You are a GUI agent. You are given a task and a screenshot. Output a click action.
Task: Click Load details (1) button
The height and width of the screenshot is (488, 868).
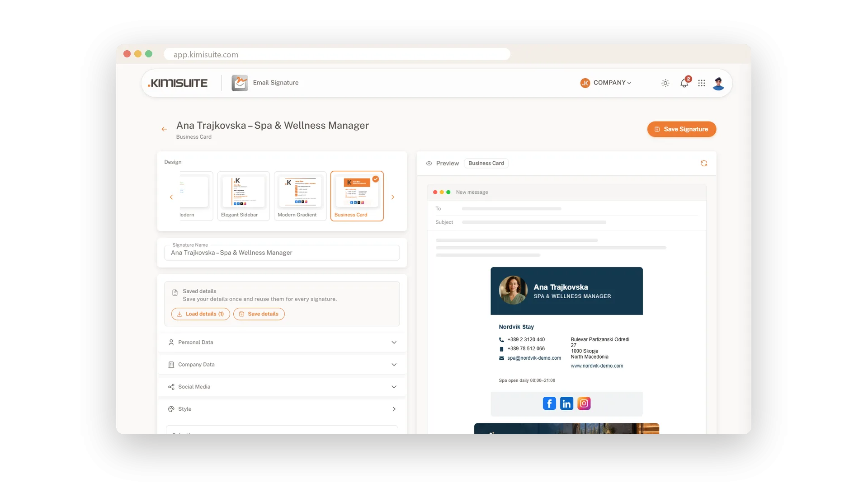(x=200, y=314)
